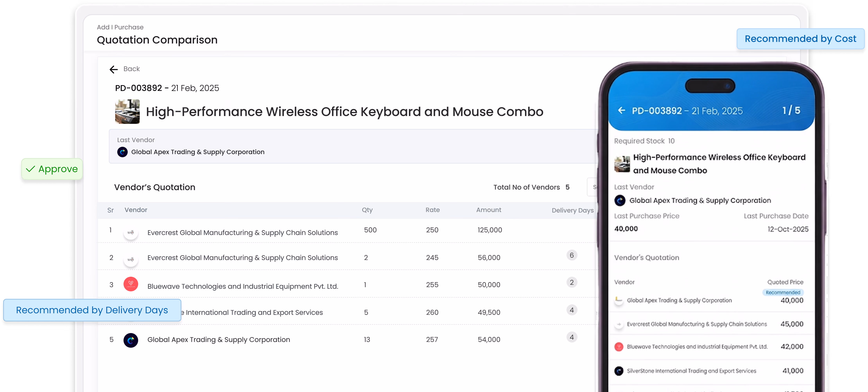The width and height of the screenshot is (868, 392).
Task: Click Evercrest vendor logo in row 1
Action: tap(131, 232)
